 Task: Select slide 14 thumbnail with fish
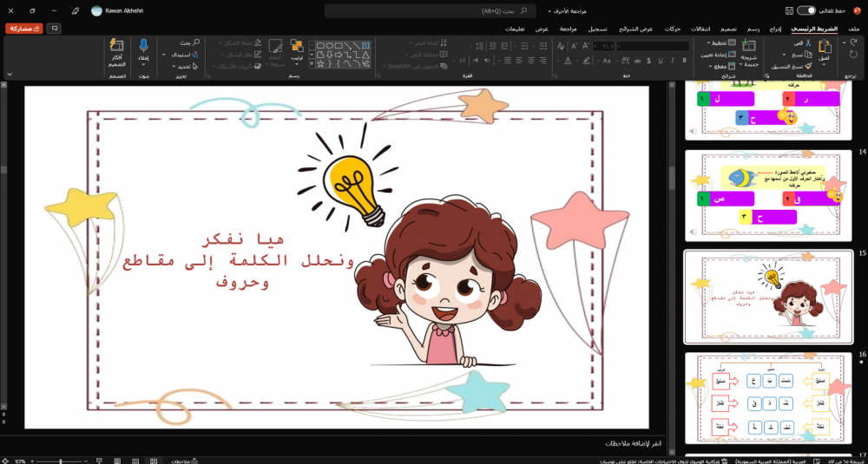pos(769,196)
